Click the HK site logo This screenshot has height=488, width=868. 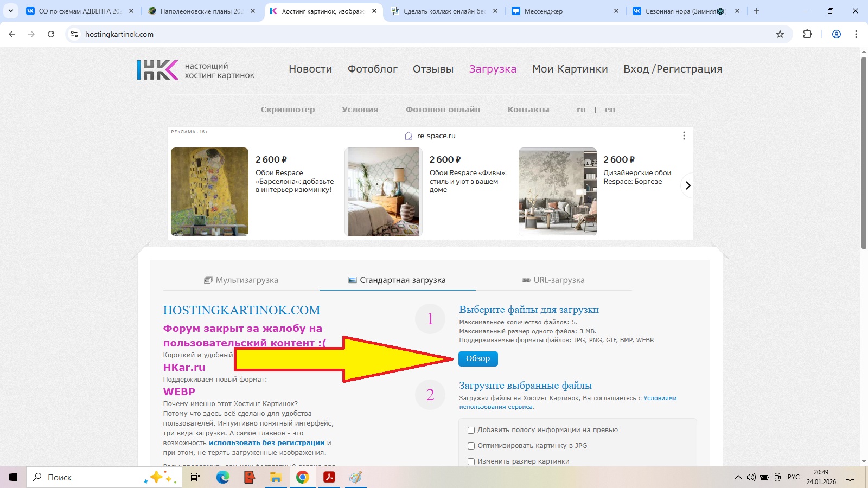pos(157,70)
